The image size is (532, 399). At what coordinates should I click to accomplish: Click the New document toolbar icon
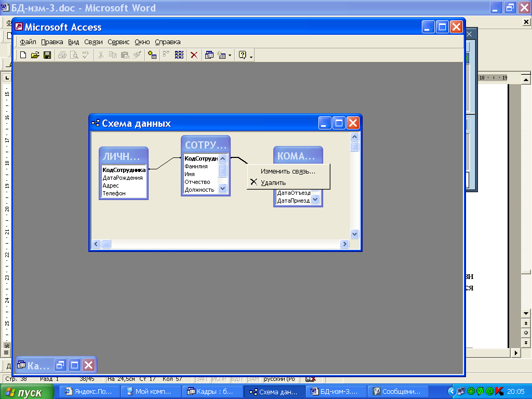[x=23, y=55]
